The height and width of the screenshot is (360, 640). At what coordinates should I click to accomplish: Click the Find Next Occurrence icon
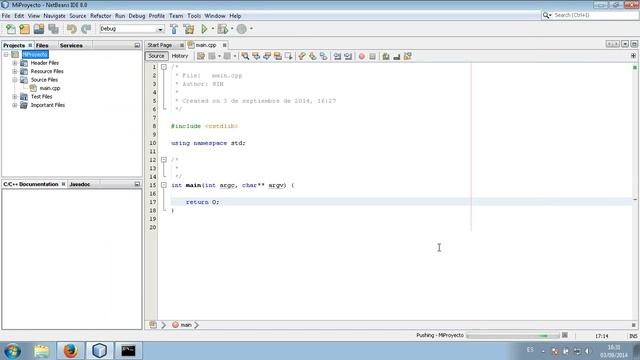[x=267, y=56]
